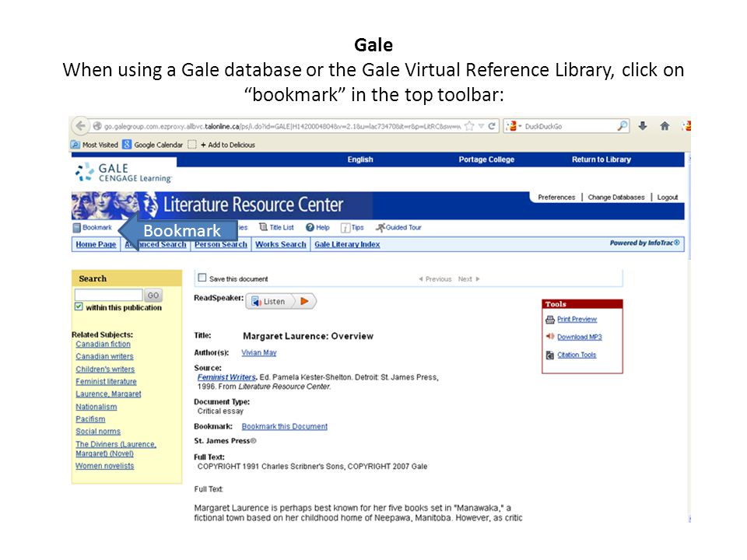Go to Home Page tab
Image resolution: width=747 pixels, height=560 pixels.
96,244
